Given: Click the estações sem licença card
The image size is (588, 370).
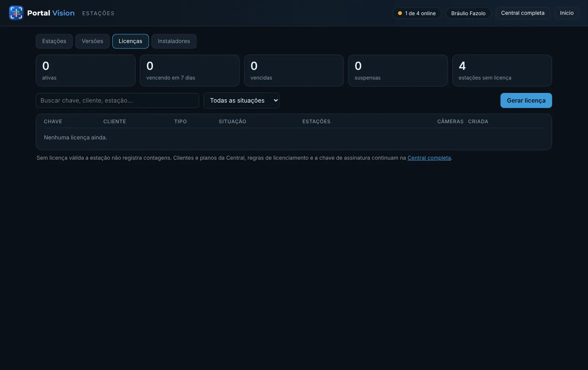Looking at the screenshot, I should [502, 71].
